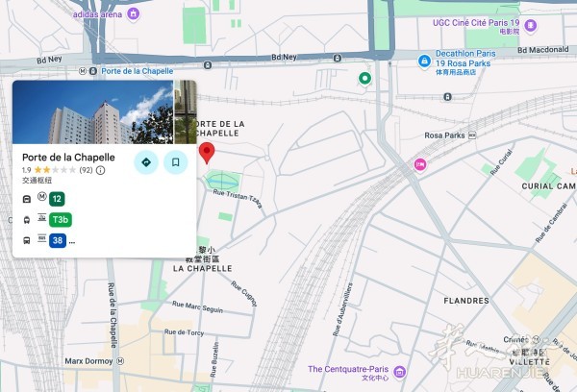The image size is (577, 392).
Task: Select the tram stop icon south of Decathlon
Action: point(447,97)
